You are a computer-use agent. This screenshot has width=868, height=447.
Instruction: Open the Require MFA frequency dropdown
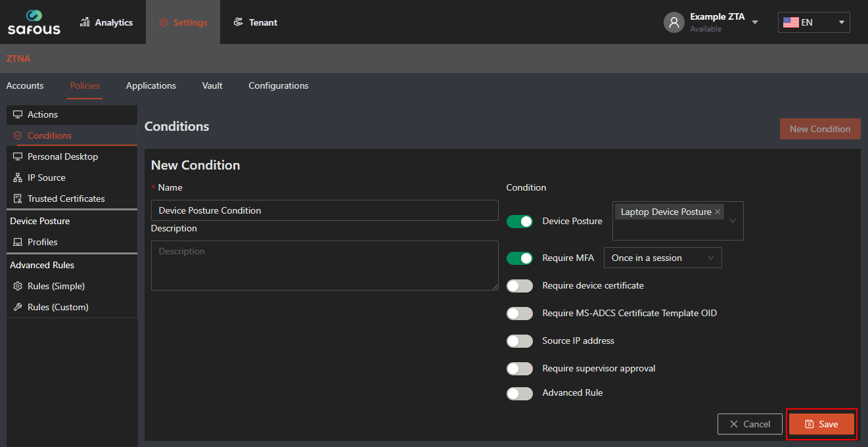[x=662, y=258]
